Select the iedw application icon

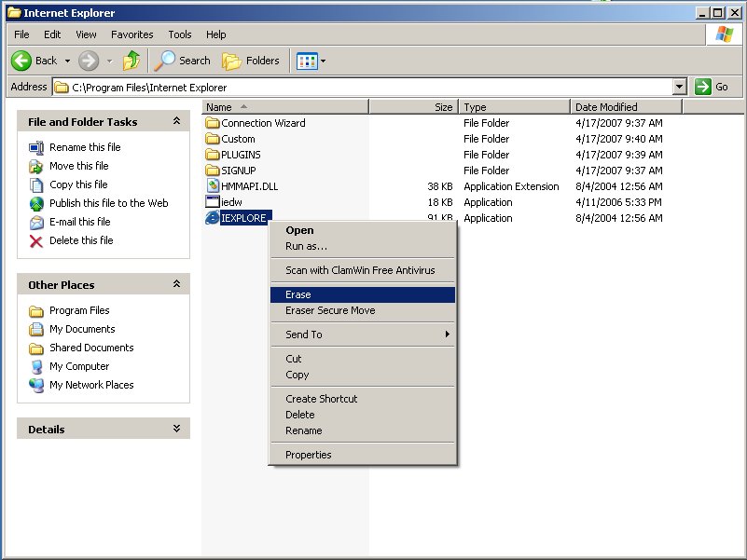(213, 202)
